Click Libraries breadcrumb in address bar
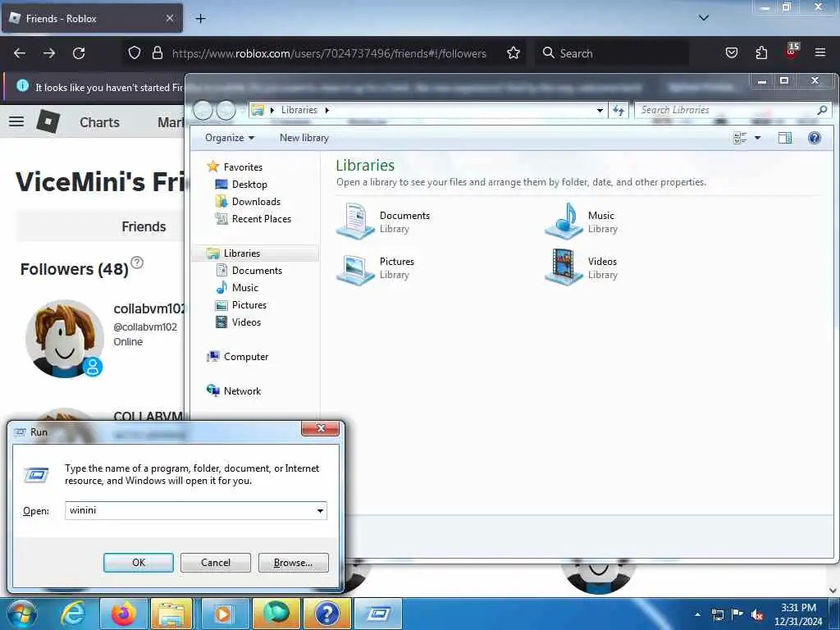Screen dimensions: 840x630 click(x=299, y=110)
